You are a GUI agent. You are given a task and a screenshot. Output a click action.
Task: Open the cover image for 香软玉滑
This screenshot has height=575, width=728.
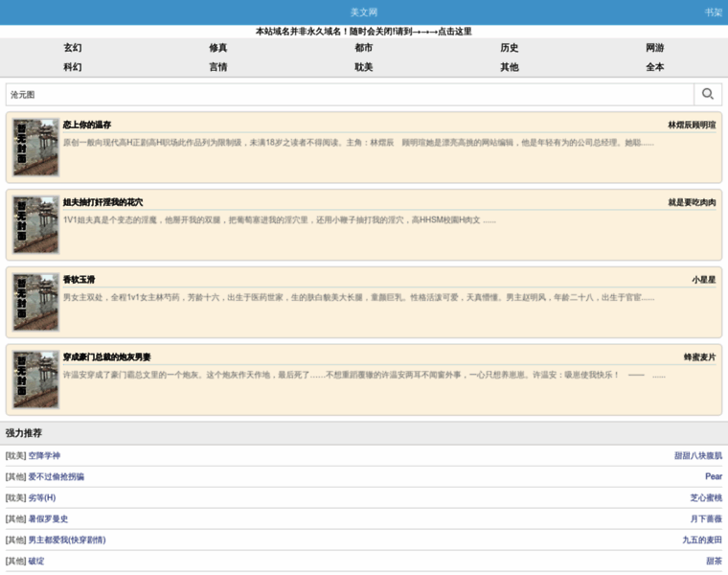pyautogui.click(x=36, y=302)
